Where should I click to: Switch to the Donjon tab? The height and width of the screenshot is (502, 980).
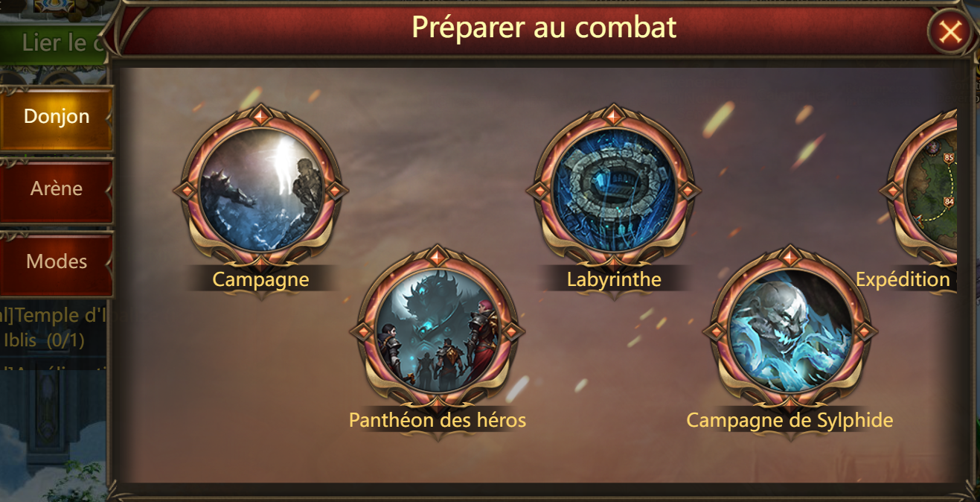click(57, 117)
